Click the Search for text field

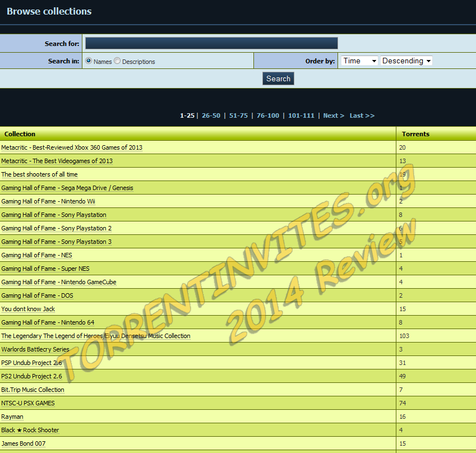point(211,43)
